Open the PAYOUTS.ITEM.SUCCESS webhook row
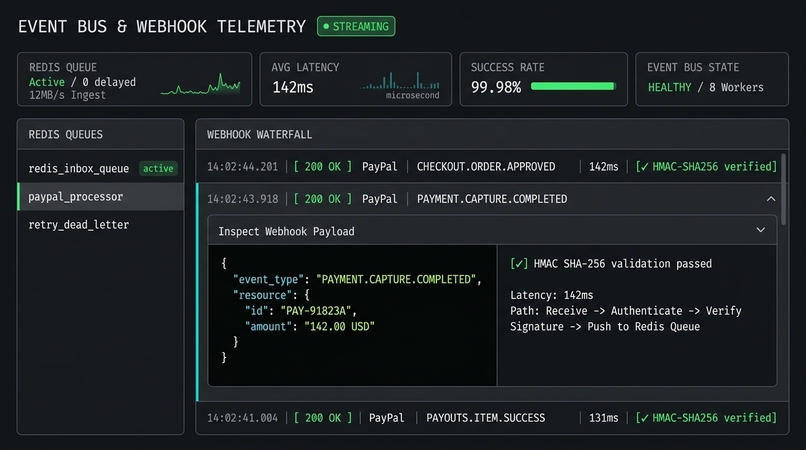The width and height of the screenshot is (806, 450). tap(492, 418)
